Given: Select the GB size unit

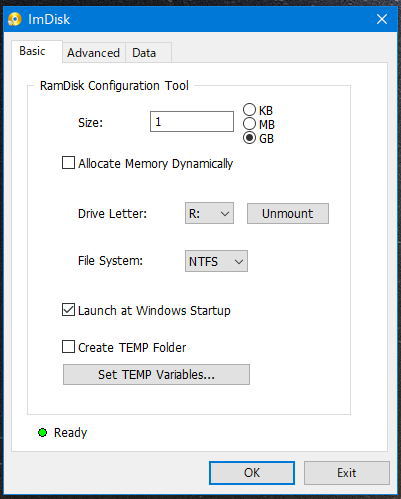Looking at the screenshot, I should coord(249,138).
